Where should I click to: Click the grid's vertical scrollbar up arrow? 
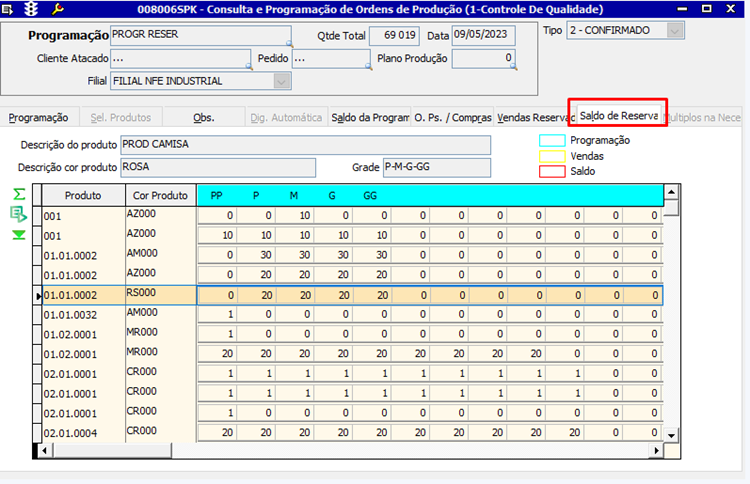(x=672, y=191)
